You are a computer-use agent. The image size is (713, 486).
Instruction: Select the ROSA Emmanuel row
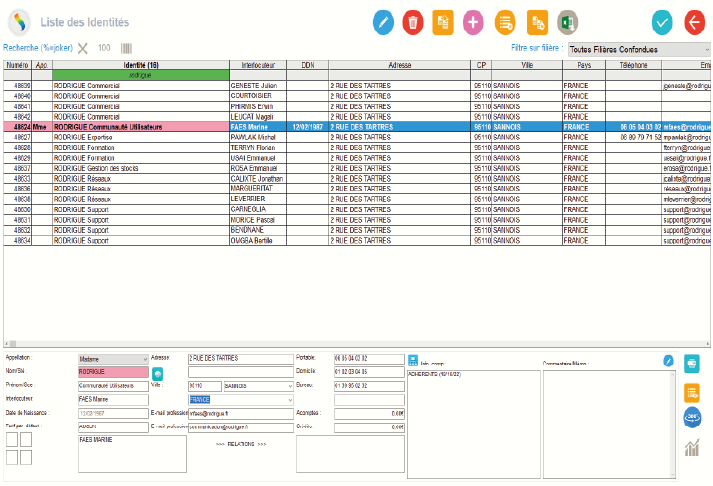click(357, 168)
